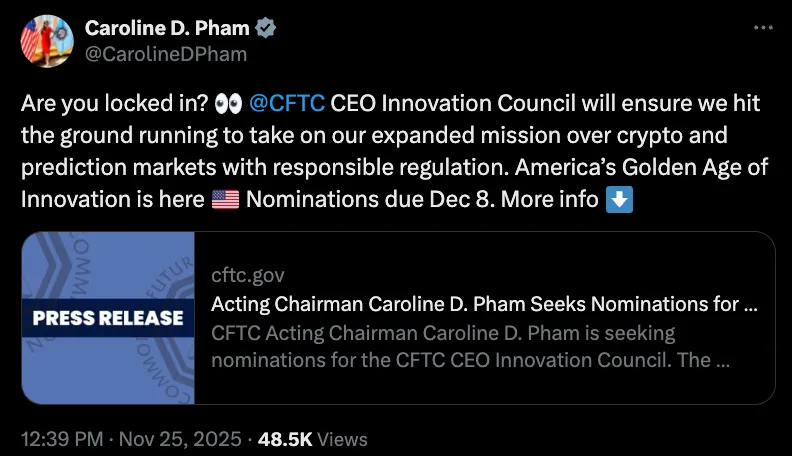The image size is (792, 456).
Task: Click the @CarolineDPham handle
Action: 165,54
